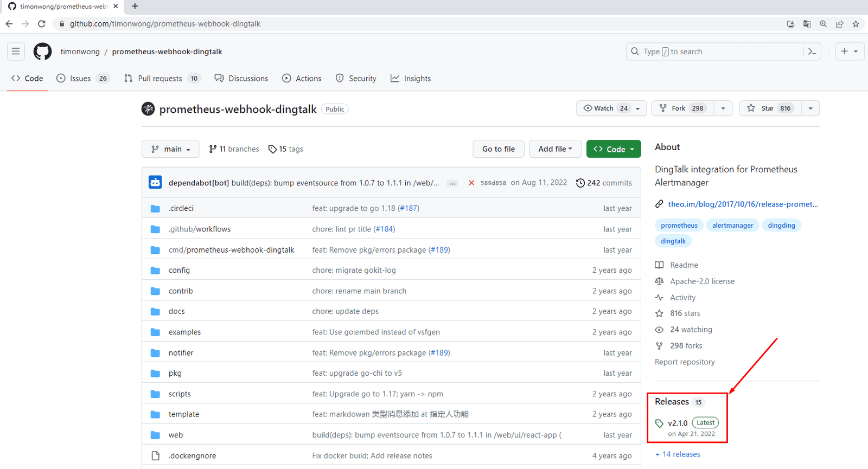This screenshot has height=469, width=868.
Task: Click the dingtalk topic tag
Action: click(673, 241)
